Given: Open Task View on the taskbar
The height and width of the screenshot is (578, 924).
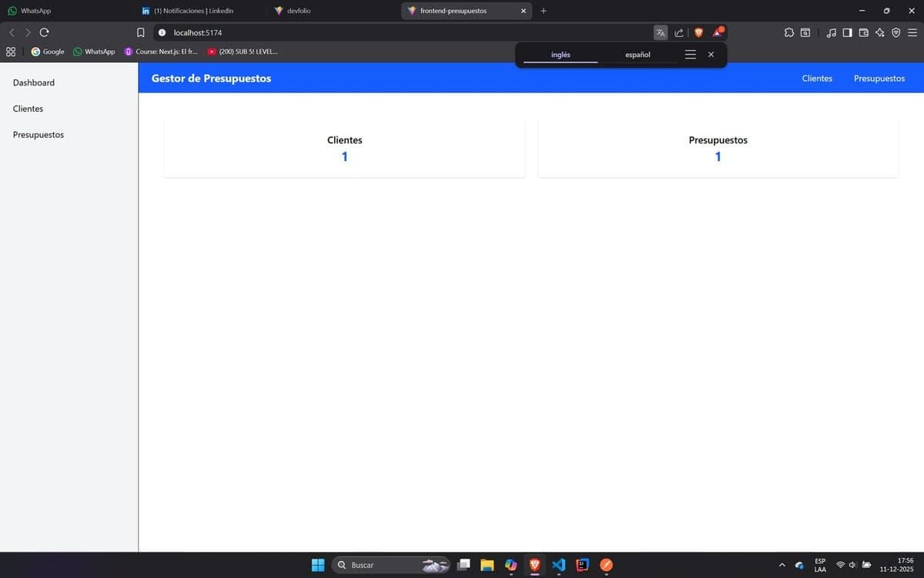Looking at the screenshot, I should coord(464,565).
